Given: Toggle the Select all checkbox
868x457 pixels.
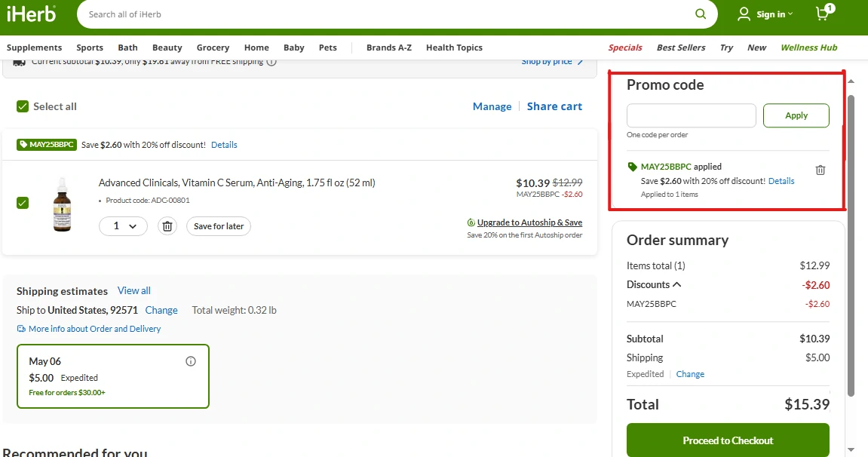Looking at the screenshot, I should [x=23, y=106].
